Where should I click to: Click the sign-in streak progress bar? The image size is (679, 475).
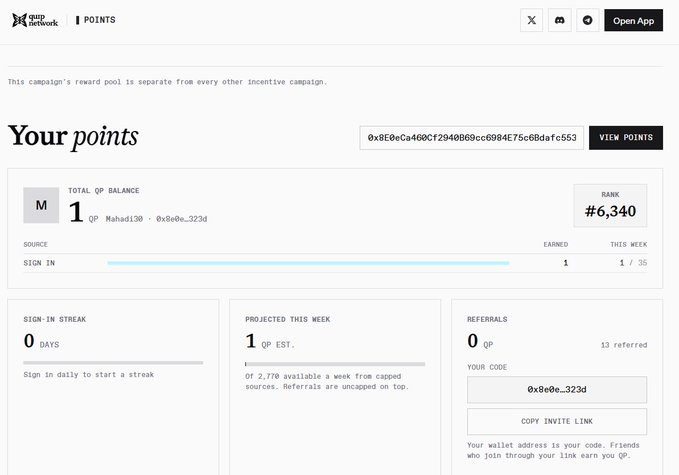click(113, 363)
